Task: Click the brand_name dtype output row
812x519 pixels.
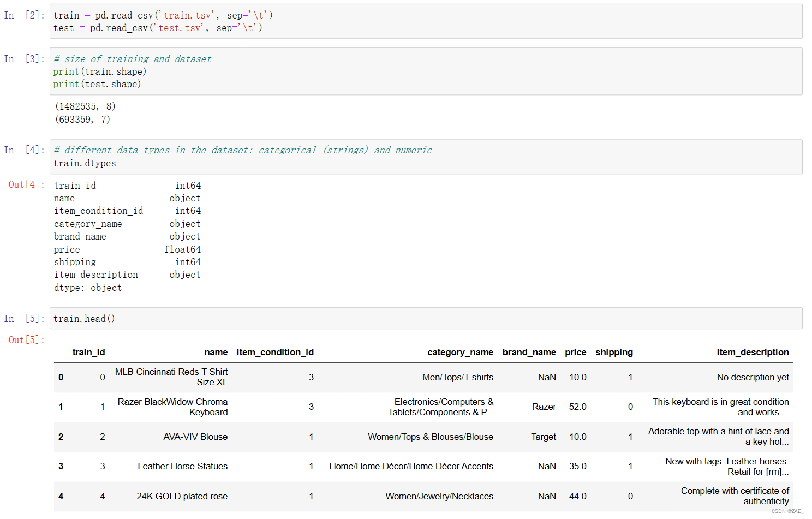Action: tap(127, 236)
